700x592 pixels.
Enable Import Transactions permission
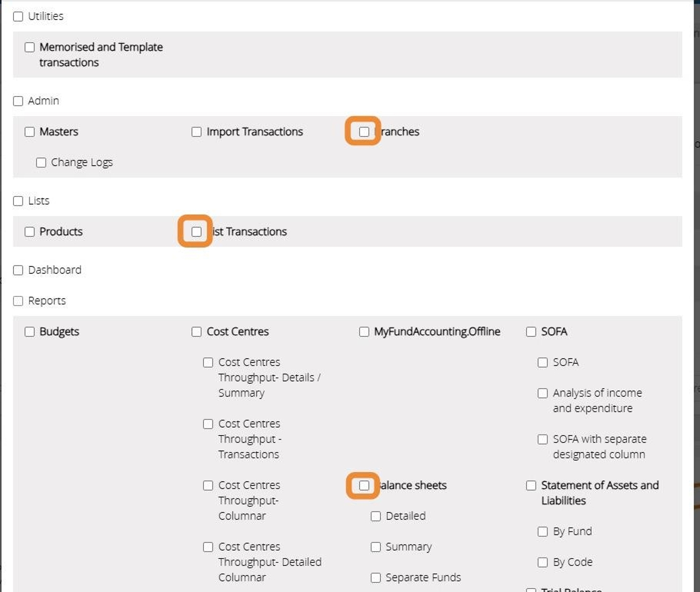point(197,132)
